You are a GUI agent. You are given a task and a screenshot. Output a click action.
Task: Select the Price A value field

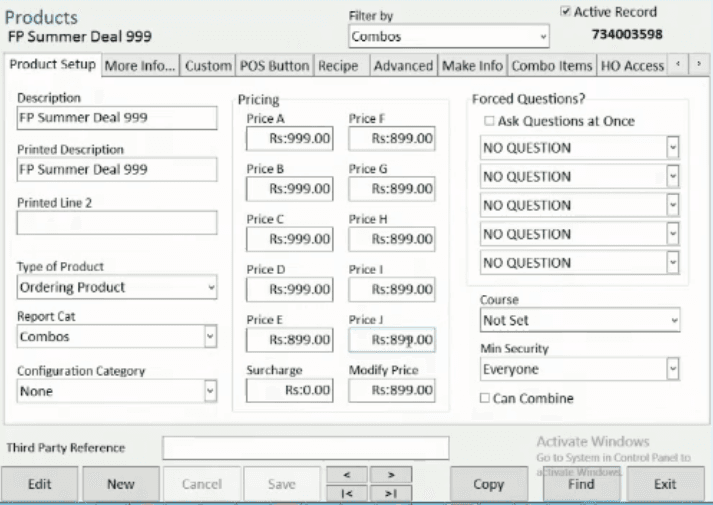click(x=289, y=139)
